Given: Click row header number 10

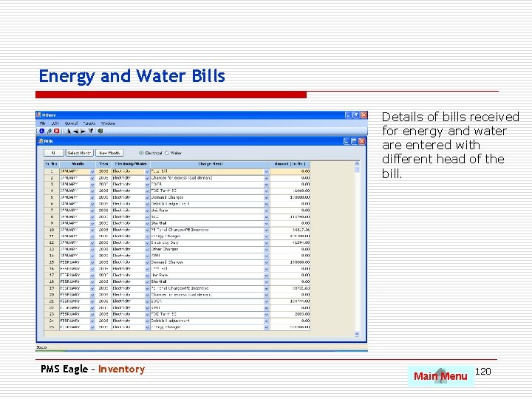Looking at the screenshot, I should tap(52, 230).
